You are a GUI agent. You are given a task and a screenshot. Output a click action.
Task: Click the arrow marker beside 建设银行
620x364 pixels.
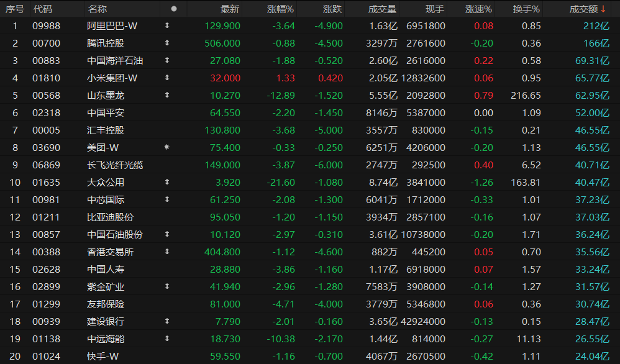(x=166, y=322)
